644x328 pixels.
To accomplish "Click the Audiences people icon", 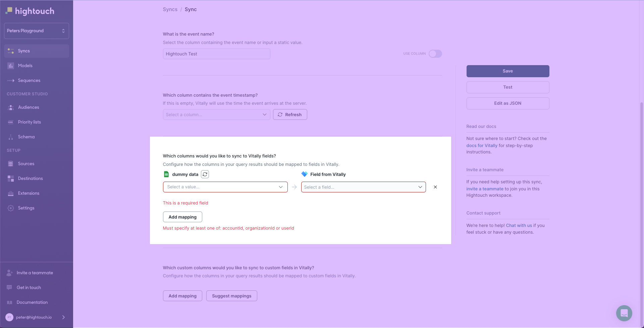I will [11, 107].
